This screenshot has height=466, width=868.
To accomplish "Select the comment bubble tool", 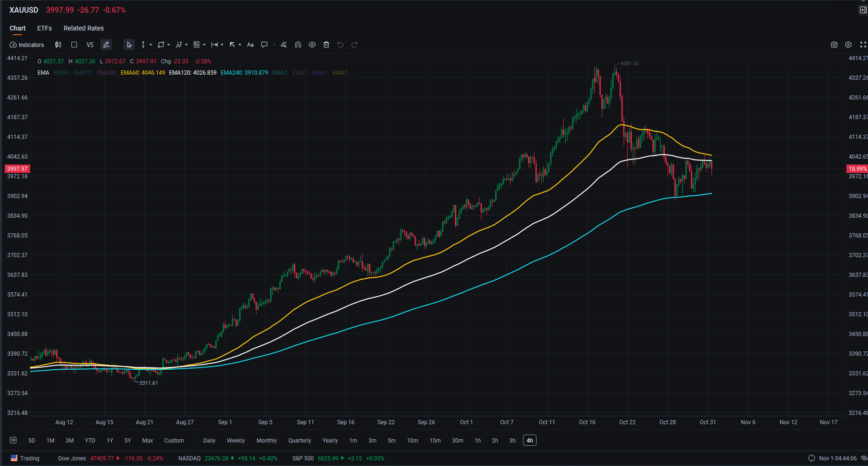I will pos(264,45).
